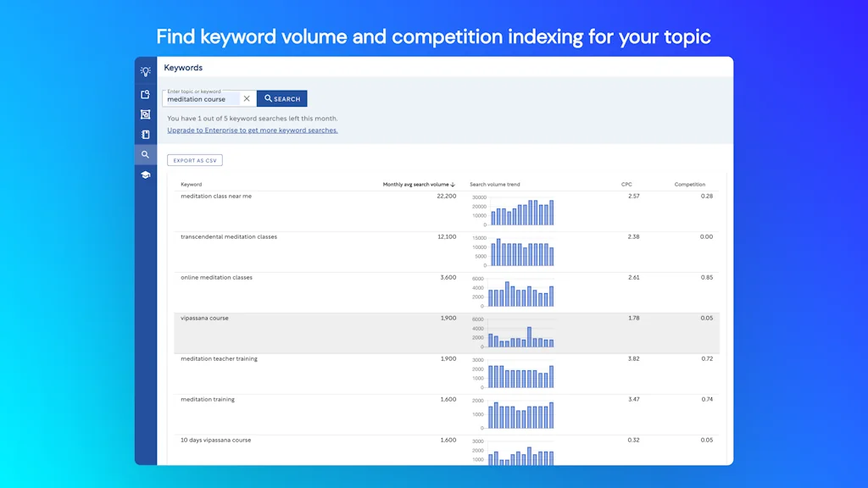Open the notebook icon in sidebar
The width and height of the screenshot is (868, 488).
click(x=146, y=135)
